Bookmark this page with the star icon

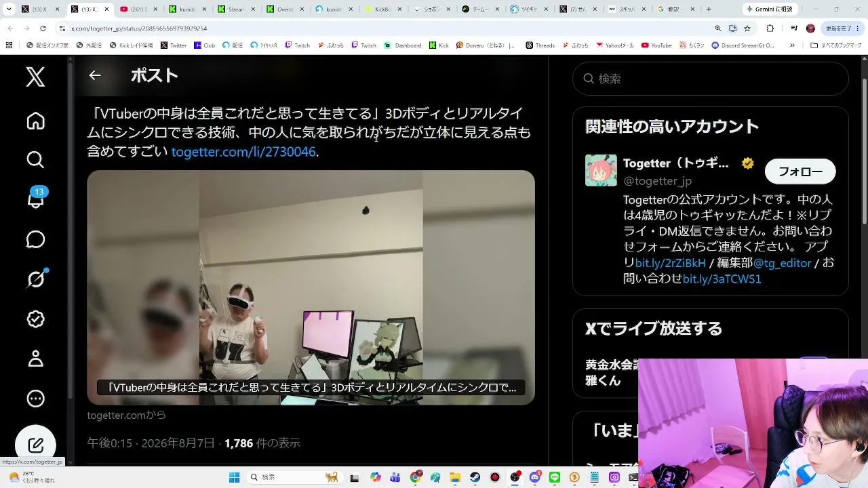click(747, 28)
